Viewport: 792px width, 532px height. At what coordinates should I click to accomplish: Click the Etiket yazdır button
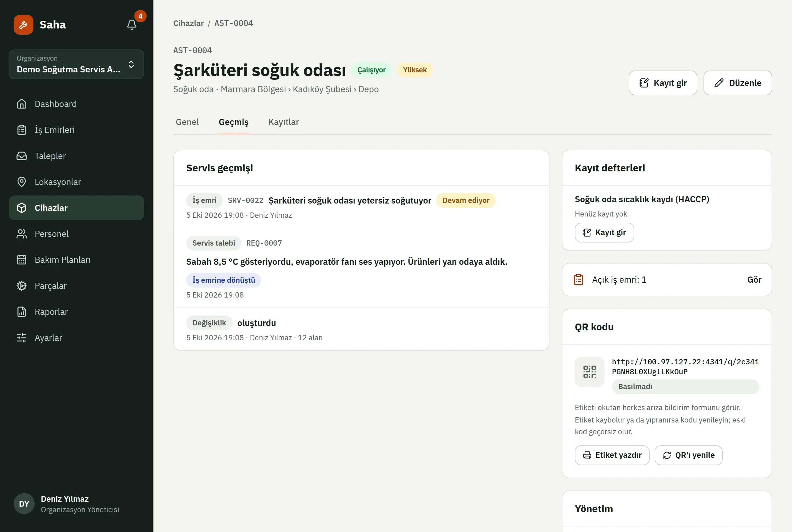(x=612, y=455)
